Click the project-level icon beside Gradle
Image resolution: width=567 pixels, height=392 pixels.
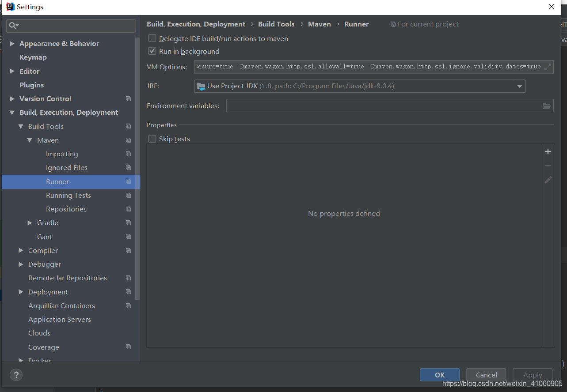[x=128, y=223]
